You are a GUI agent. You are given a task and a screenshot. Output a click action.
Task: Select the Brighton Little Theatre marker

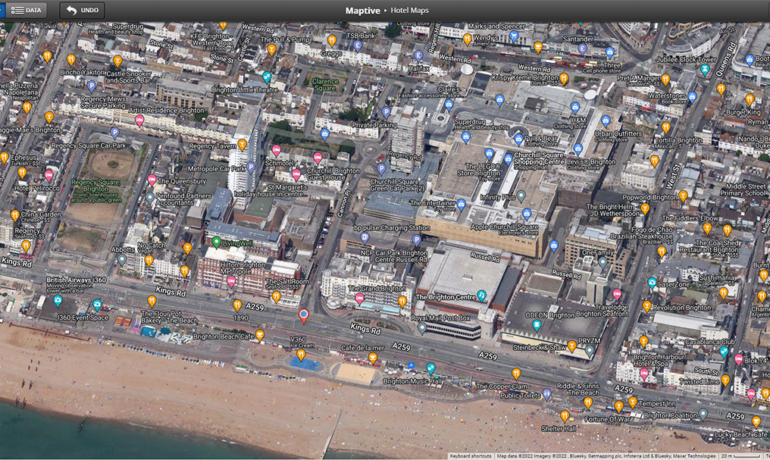pos(267,77)
